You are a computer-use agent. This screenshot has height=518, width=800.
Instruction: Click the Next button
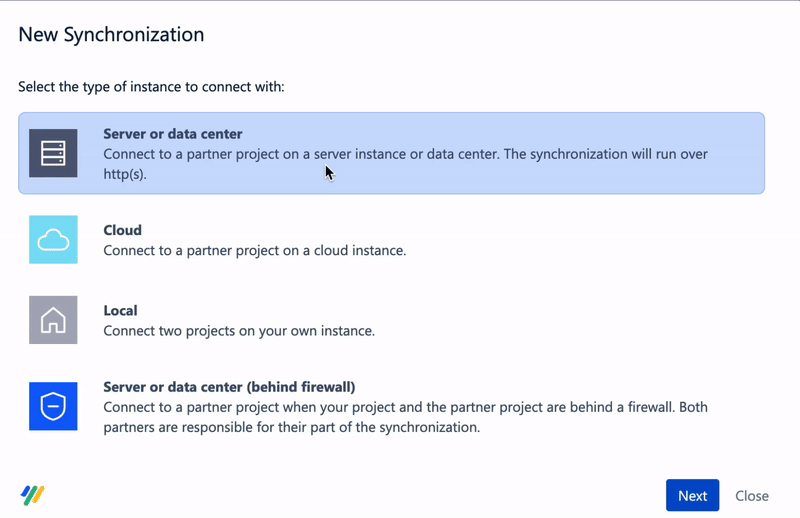click(692, 495)
